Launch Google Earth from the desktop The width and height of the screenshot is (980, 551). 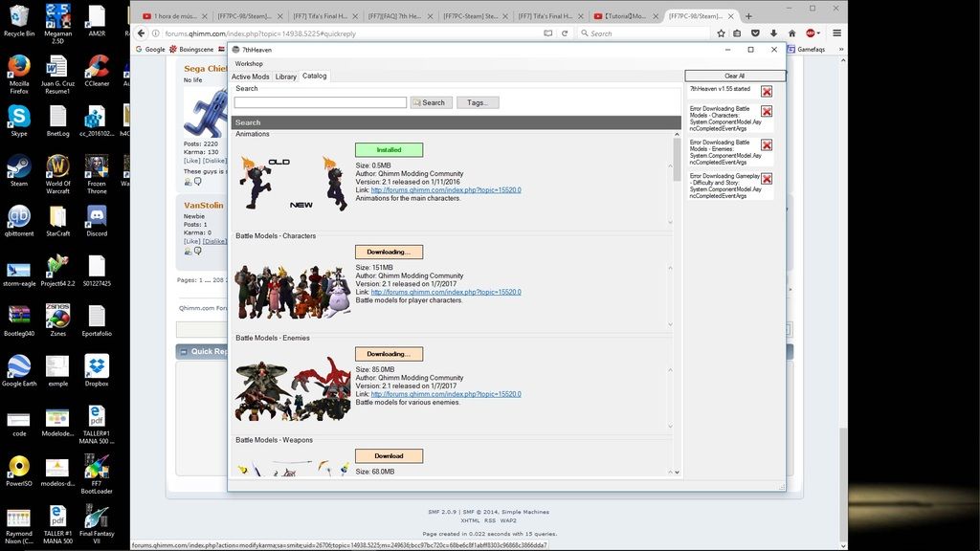point(19,370)
